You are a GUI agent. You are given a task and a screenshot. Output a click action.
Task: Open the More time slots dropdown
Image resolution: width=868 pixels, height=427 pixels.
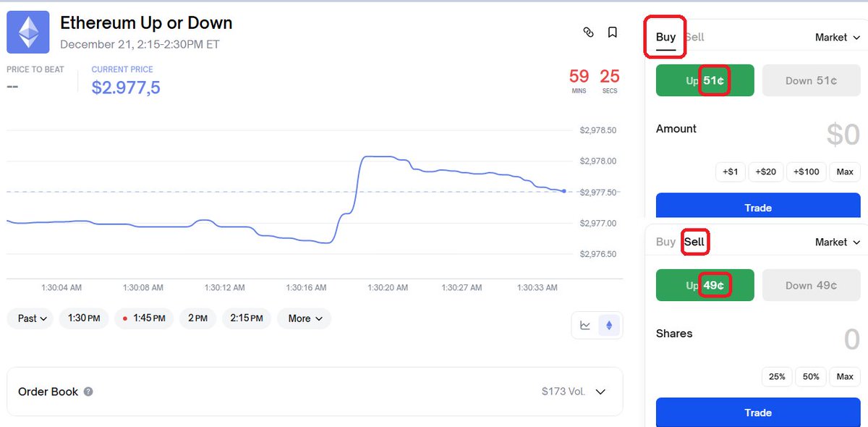(x=304, y=318)
